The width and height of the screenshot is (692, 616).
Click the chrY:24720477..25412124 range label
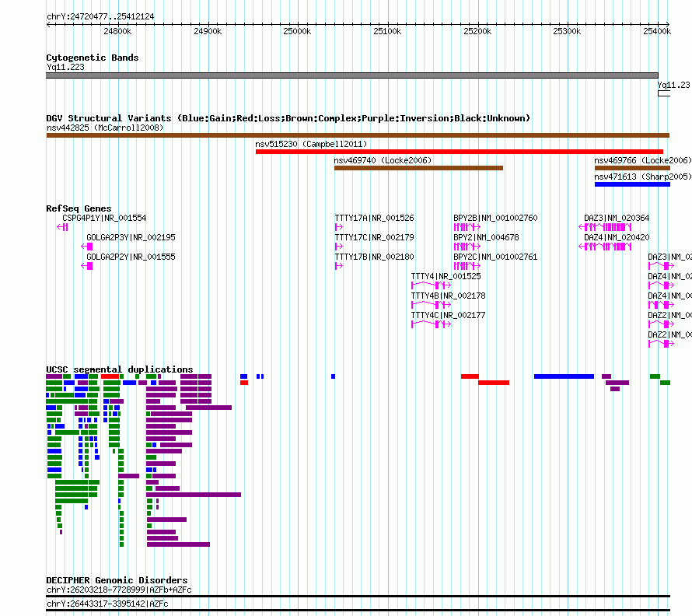click(x=100, y=17)
